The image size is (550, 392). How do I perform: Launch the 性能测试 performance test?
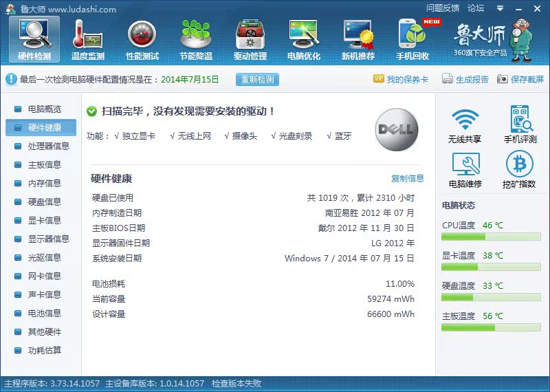(142, 40)
